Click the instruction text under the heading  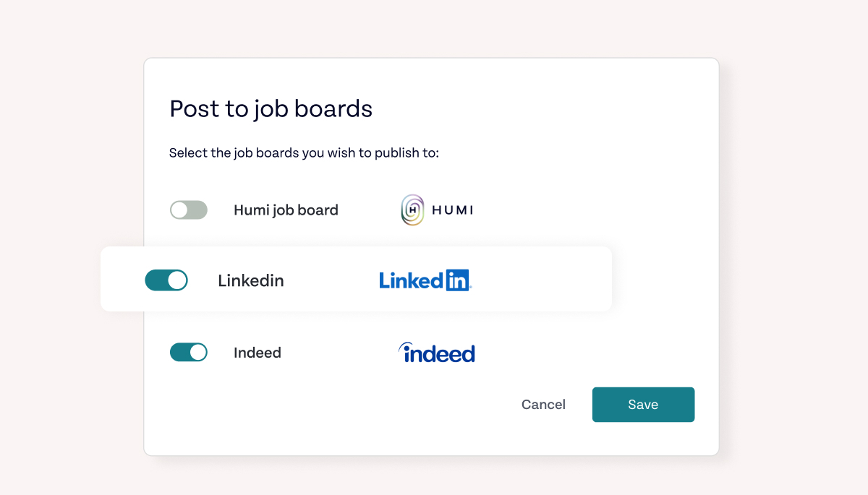coord(304,152)
